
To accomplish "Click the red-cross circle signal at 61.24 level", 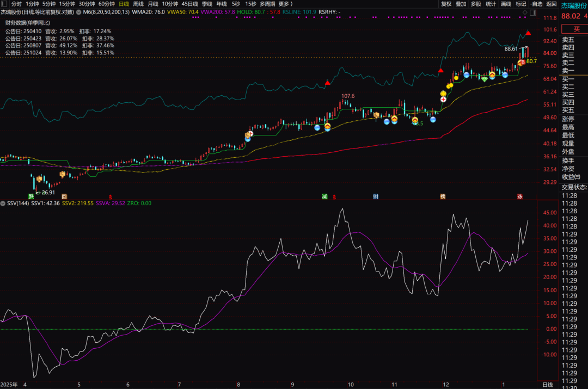I will (x=443, y=100).
